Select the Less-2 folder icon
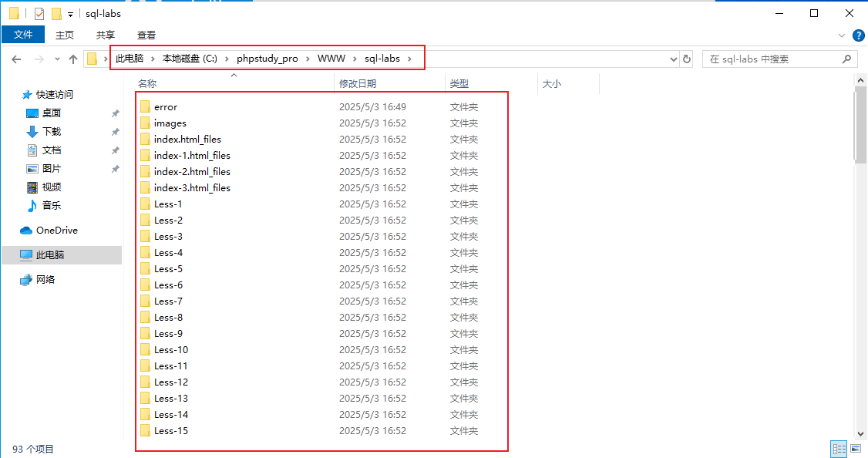Viewport: 868px width, 458px height. pyautogui.click(x=145, y=220)
